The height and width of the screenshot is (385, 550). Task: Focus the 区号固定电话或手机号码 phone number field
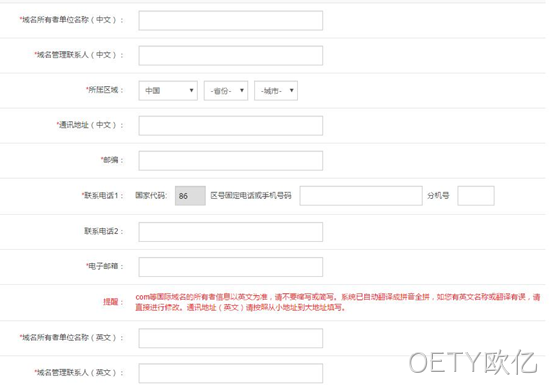point(361,196)
